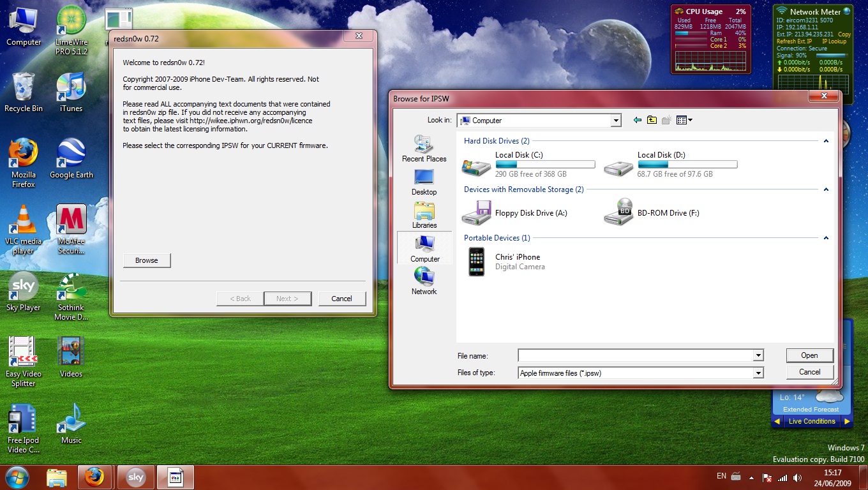Go up one folder level in Browse dialog

pos(652,120)
